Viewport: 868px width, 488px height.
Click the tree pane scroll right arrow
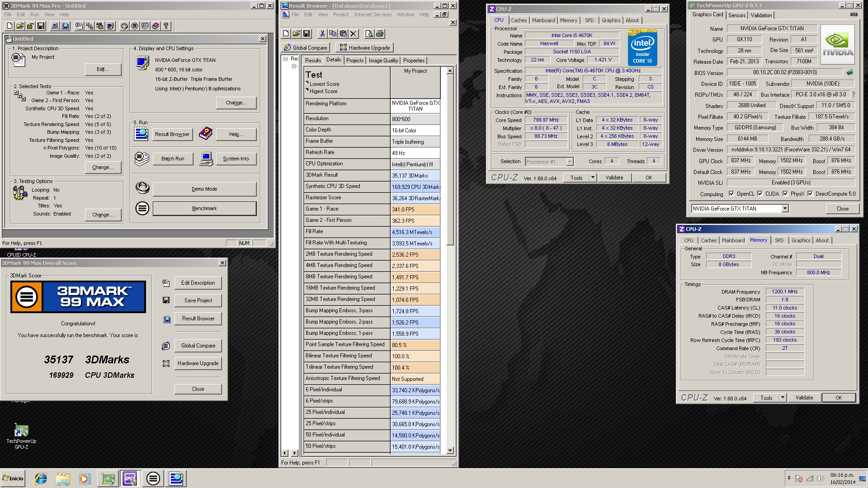click(295, 453)
